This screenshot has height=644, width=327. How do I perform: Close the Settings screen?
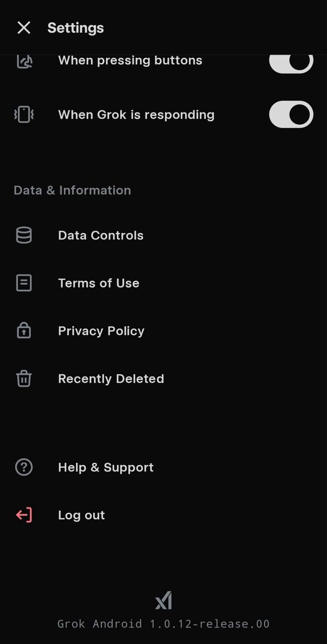[x=24, y=28]
